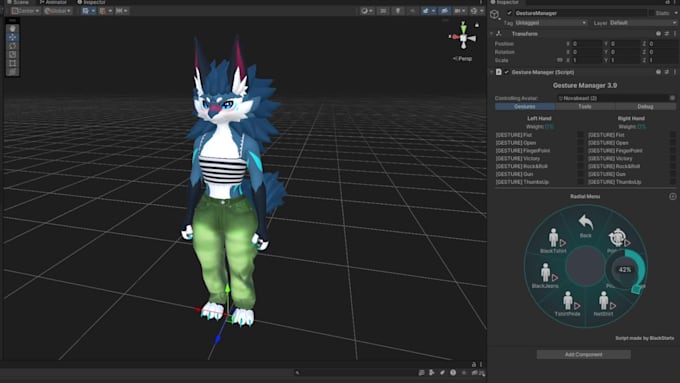Viewport: 680px width, 383px height.
Task: Click the Rotation Y field
Action: [624, 52]
